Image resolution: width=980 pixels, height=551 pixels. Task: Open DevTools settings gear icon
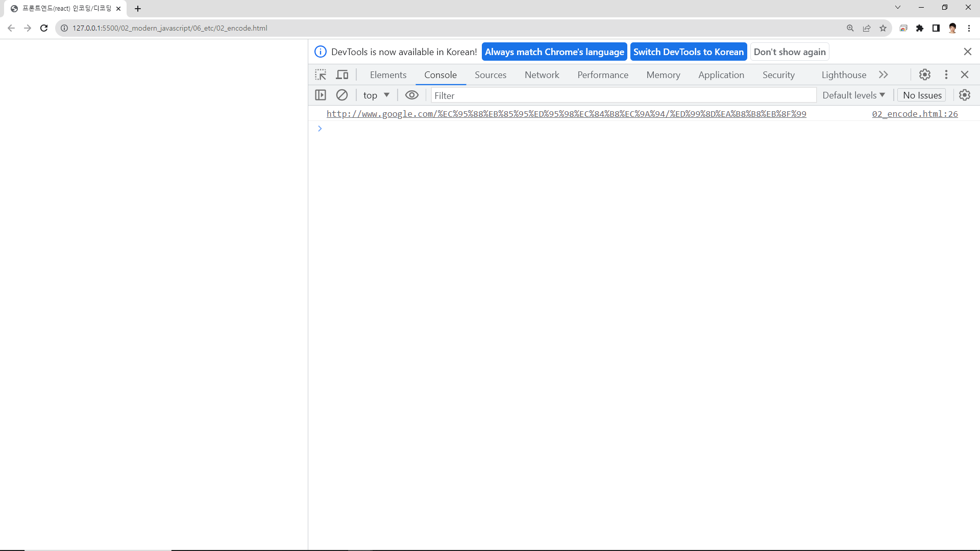tap(924, 75)
